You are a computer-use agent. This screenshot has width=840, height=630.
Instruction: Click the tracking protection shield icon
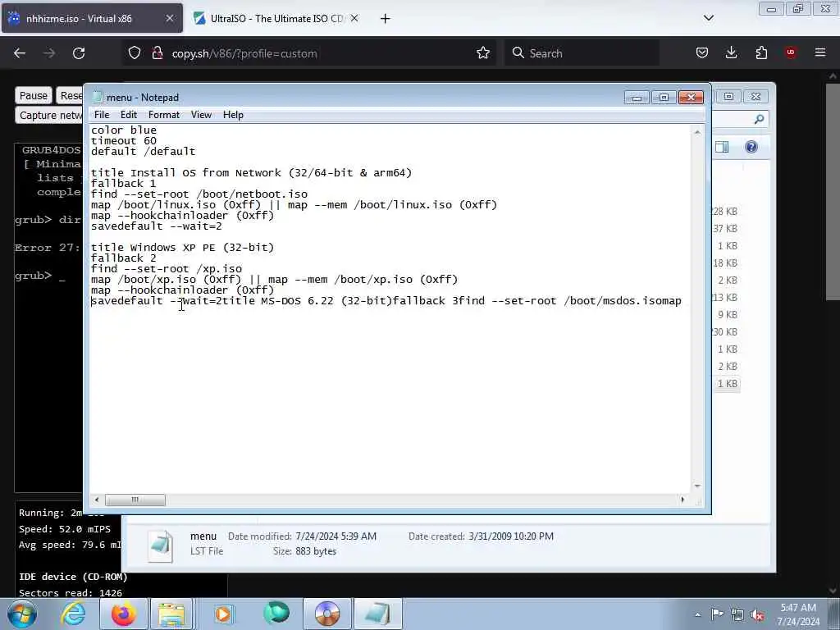(x=135, y=53)
